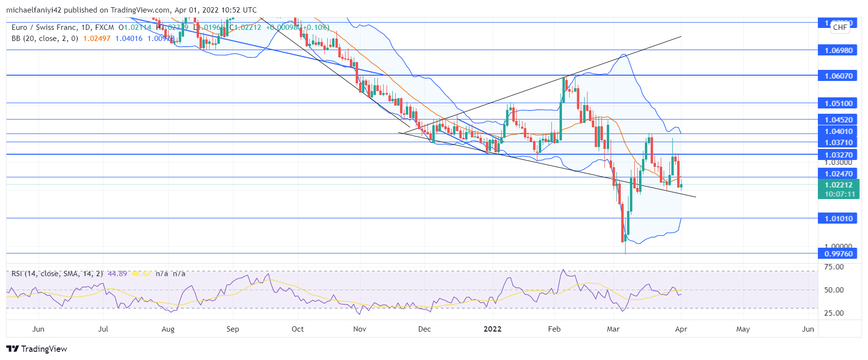The height and width of the screenshot is (360, 868).
Task: Click the Feb label on time axis
Action: [x=554, y=329]
